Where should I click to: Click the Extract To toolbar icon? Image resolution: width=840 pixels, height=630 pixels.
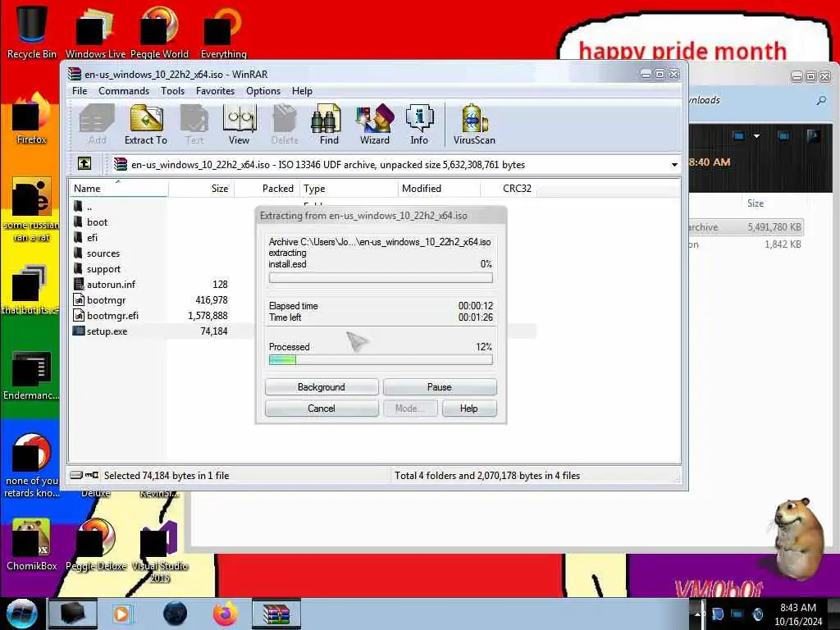click(146, 125)
